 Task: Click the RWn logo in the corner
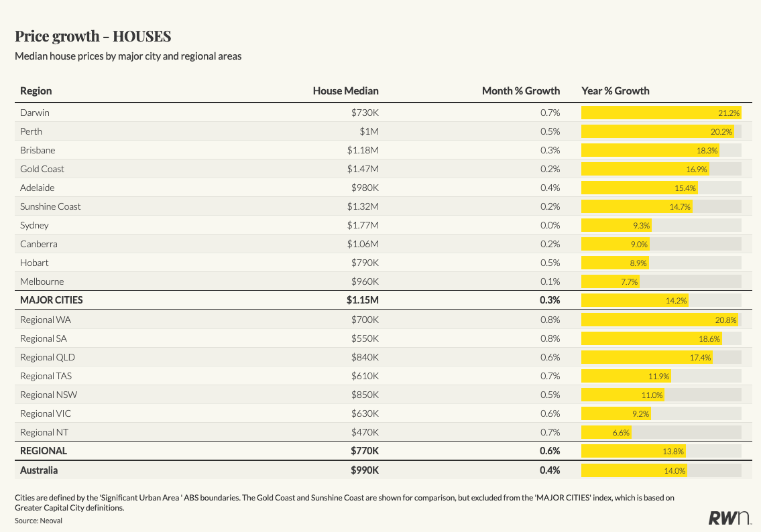tap(729, 517)
